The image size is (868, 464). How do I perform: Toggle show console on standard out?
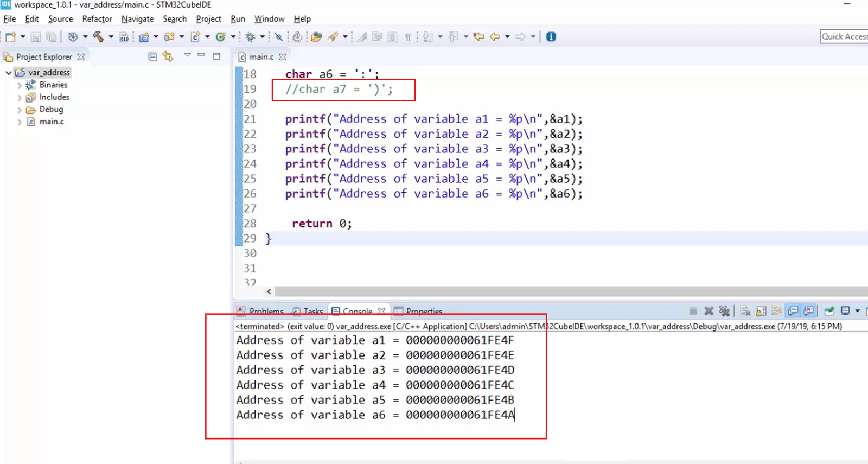793,311
